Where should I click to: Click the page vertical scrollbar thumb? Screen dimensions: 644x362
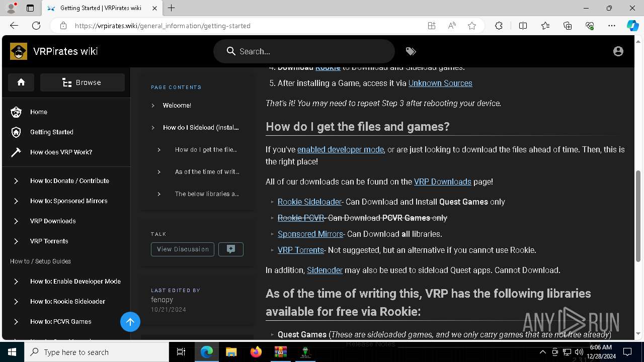638,216
